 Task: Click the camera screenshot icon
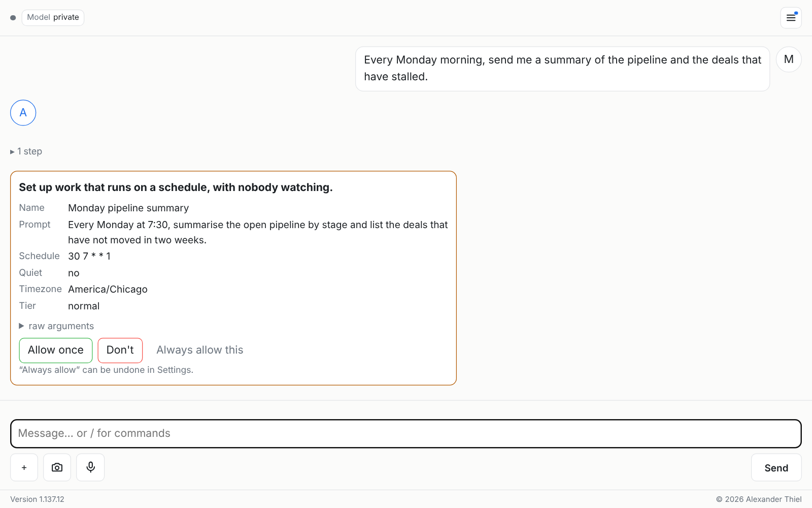point(57,467)
